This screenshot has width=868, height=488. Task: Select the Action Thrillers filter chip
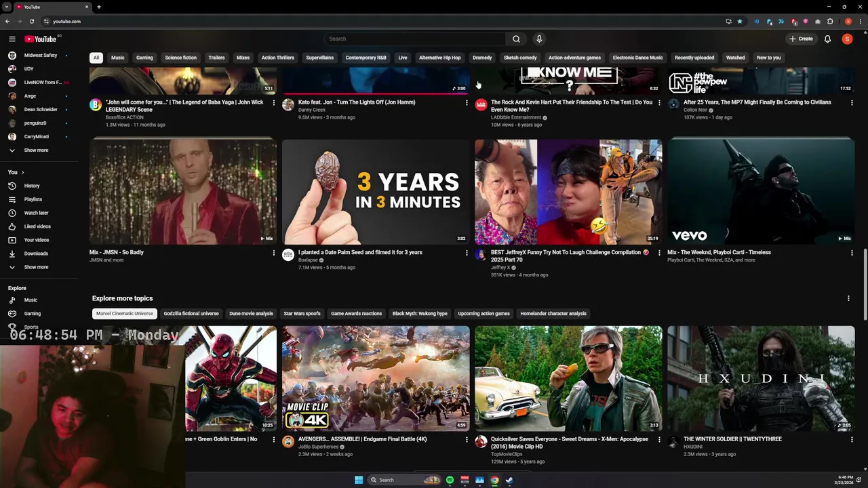pyautogui.click(x=277, y=58)
